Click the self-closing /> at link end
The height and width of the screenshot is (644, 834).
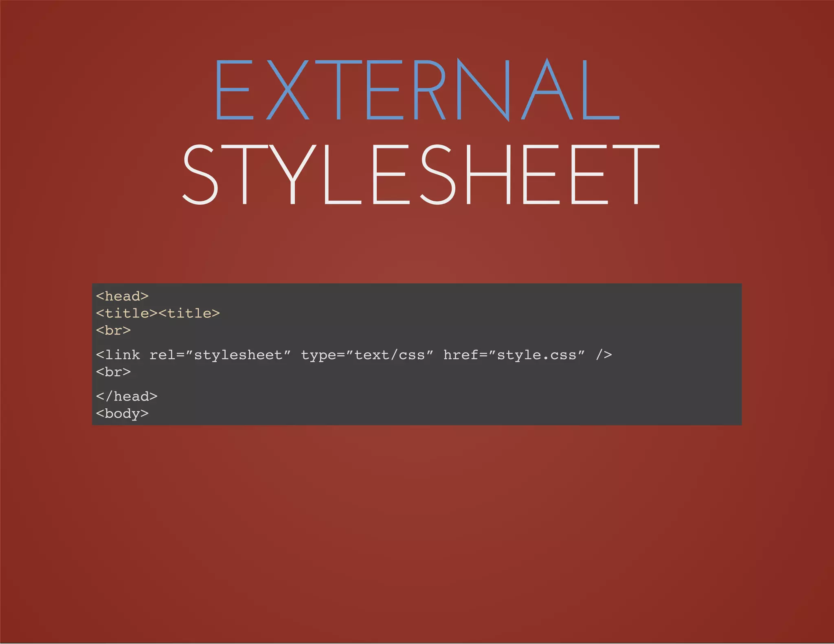[604, 355]
